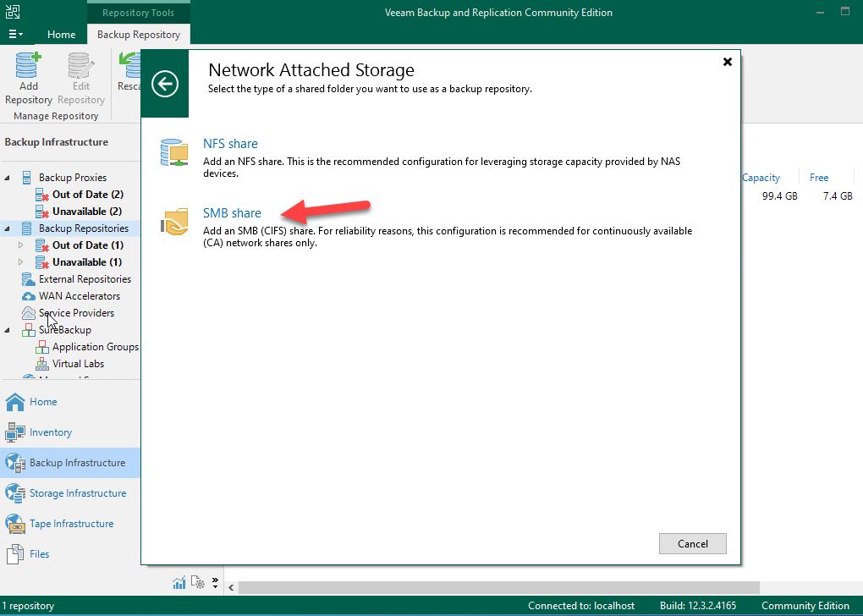
Task: Open the Files view
Action: [x=39, y=554]
